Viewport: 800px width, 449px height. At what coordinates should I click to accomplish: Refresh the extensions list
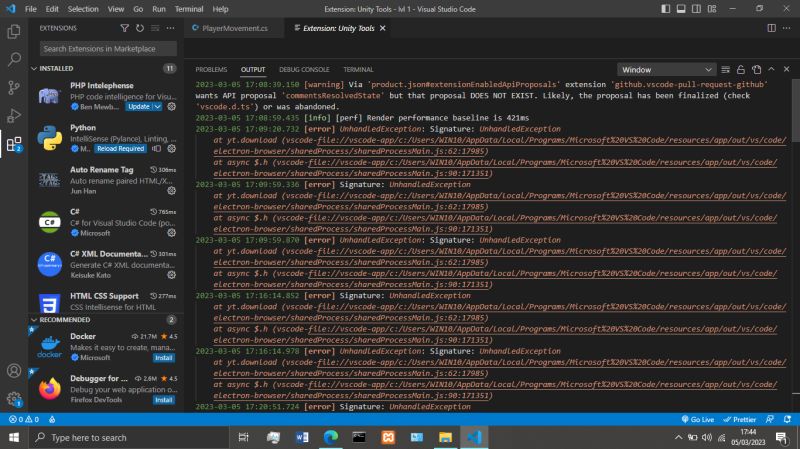[140, 28]
